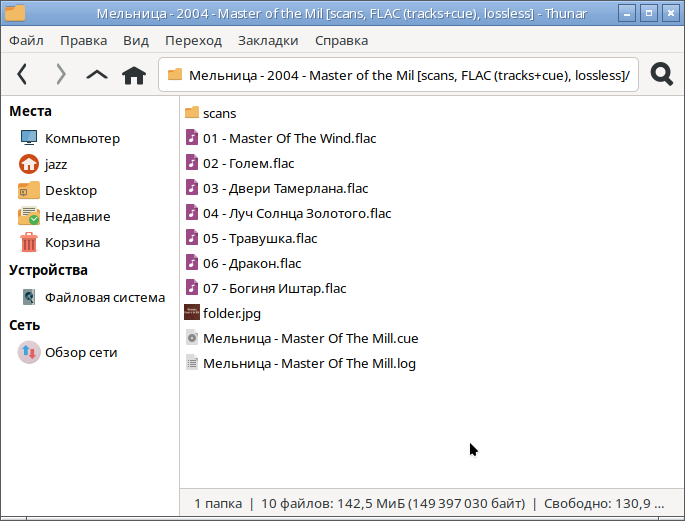685x521 pixels.
Task: Open the Desktop label in the sidebar
Action: click(71, 190)
